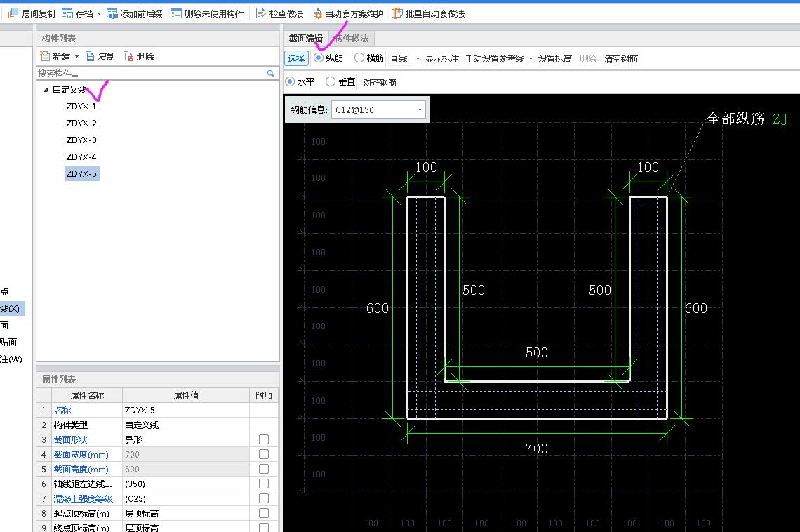Image resolution: width=800 pixels, height=532 pixels.
Task: Click 设置标高 button
Action: [554, 59]
